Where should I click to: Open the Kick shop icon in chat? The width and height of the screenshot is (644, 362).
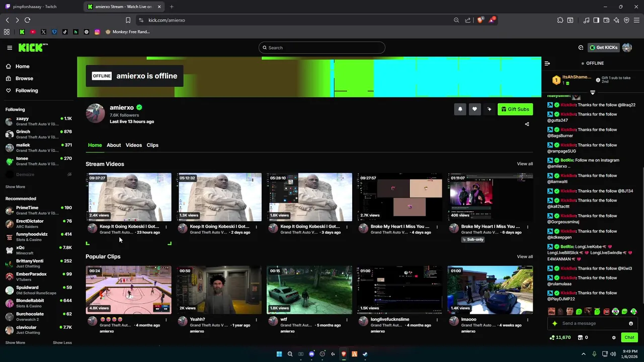tap(580, 337)
